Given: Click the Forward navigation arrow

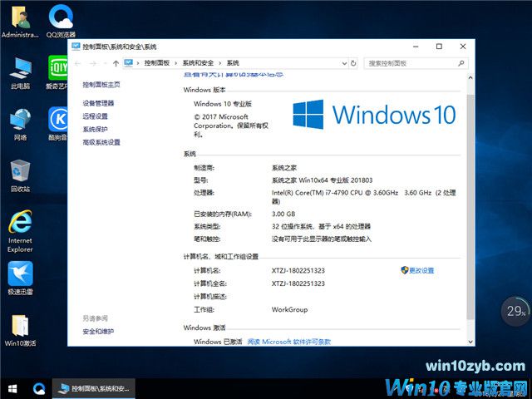Looking at the screenshot, I should (93, 63).
